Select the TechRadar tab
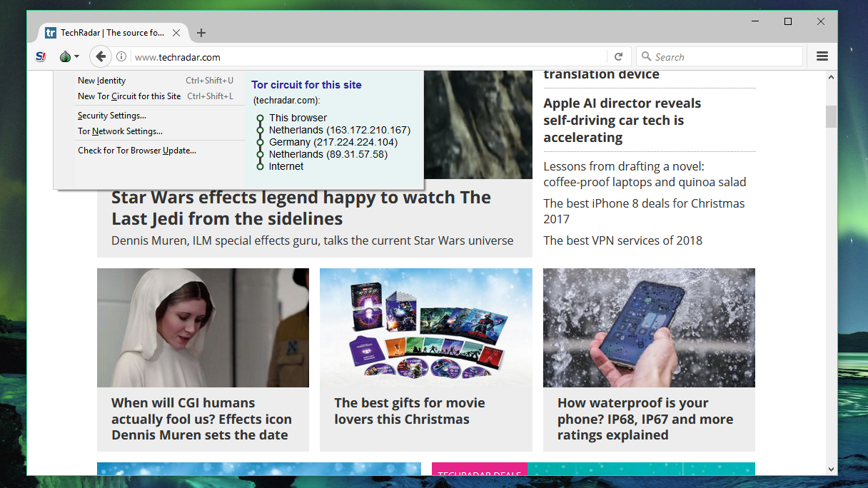This screenshot has height=488, width=868. [113, 33]
